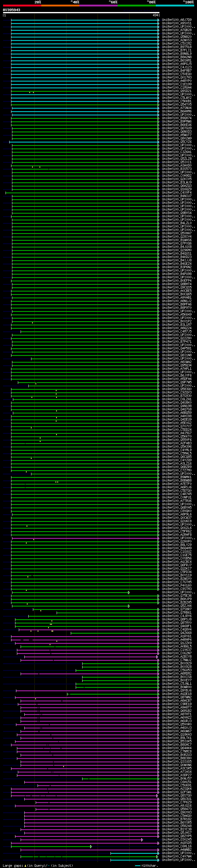Select the UniRef100_B4NIU7 label
The image size is (197, 868).
pyautogui.click(x=177, y=196)
